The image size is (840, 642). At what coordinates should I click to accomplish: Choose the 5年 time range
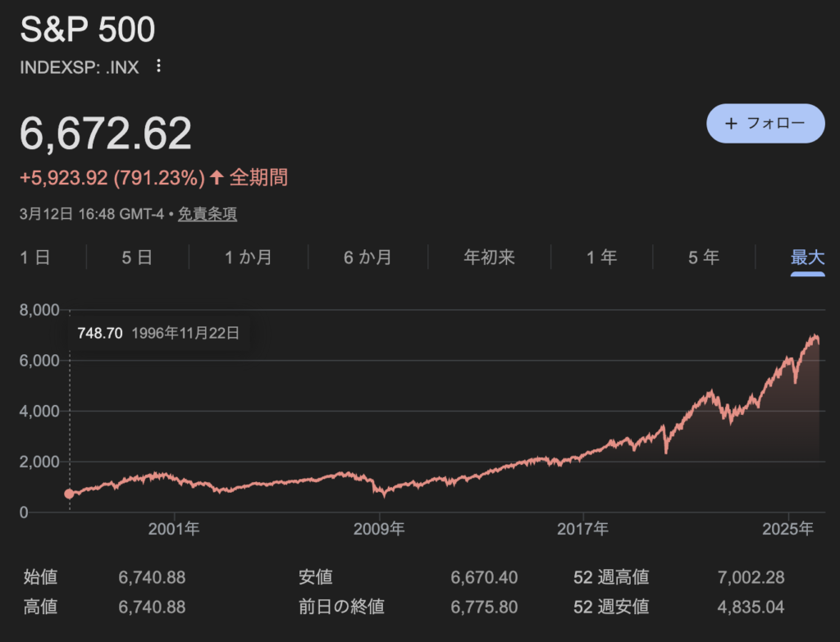tap(704, 257)
